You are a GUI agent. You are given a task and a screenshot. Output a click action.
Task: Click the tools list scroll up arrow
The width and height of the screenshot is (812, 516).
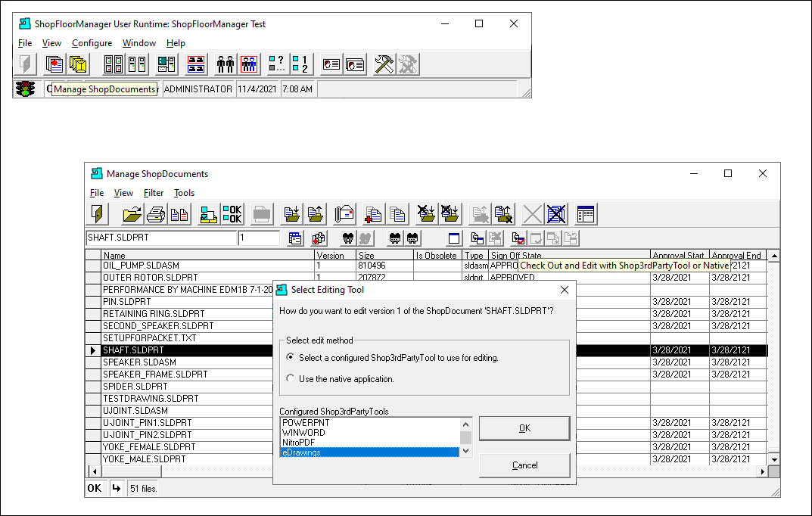[465, 424]
